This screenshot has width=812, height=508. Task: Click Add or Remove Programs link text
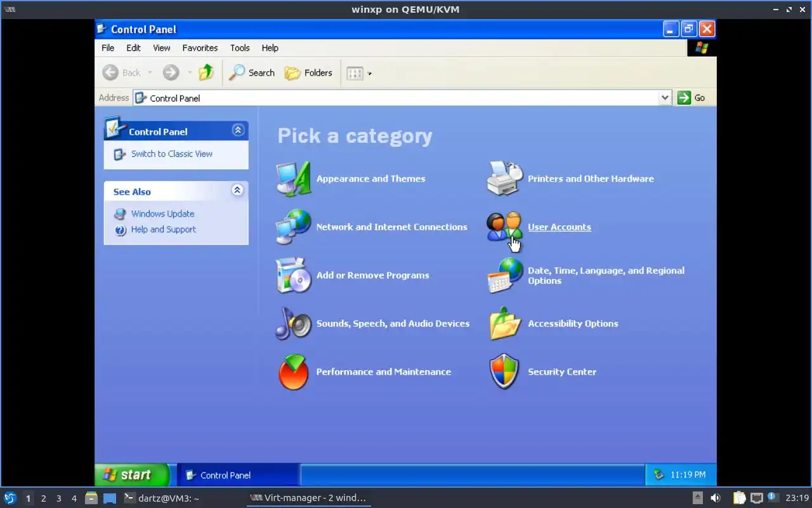pyautogui.click(x=372, y=276)
